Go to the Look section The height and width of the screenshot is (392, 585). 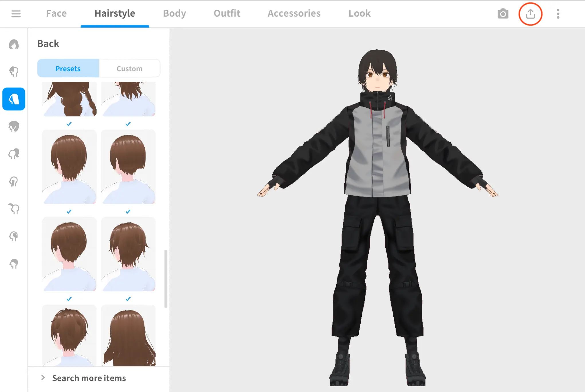[359, 13]
